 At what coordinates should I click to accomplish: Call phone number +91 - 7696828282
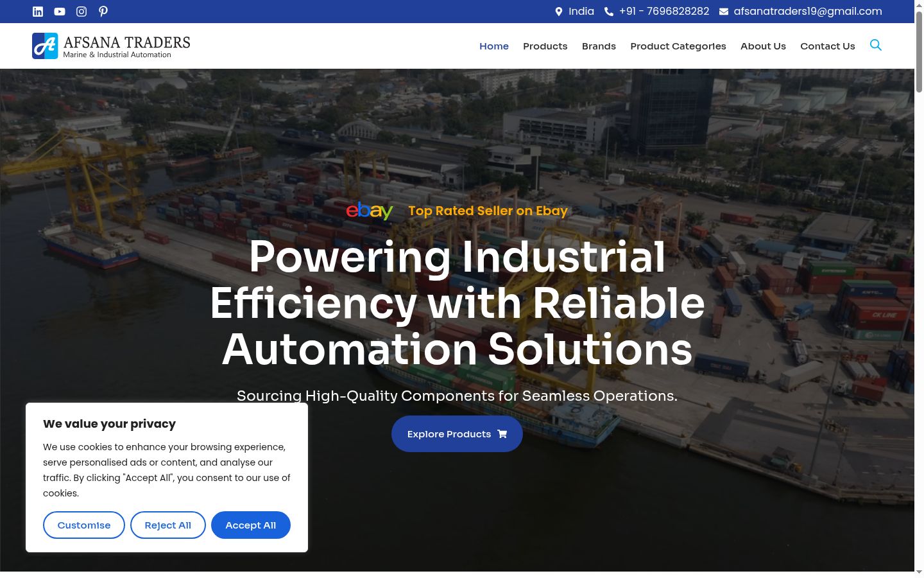point(664,12)
